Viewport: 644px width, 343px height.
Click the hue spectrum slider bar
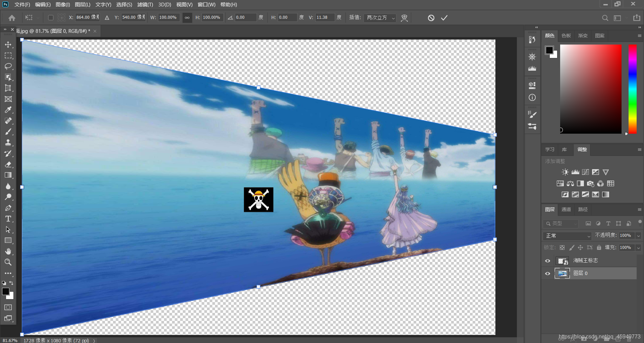(632, 89)
